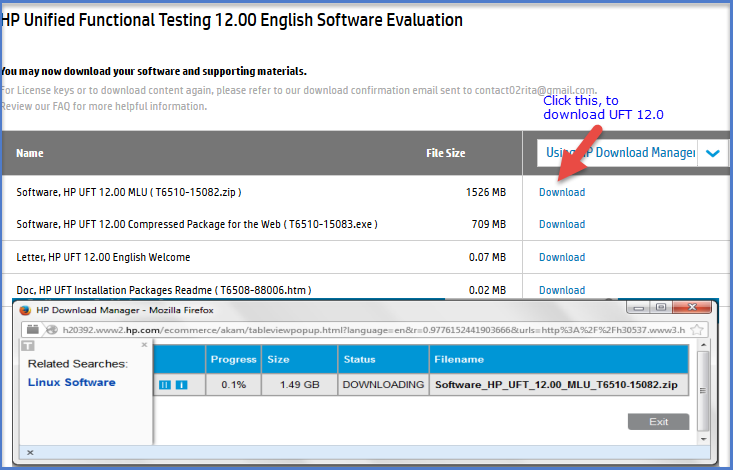This screenshot has height=470, width=733.
Task: Click the popup's vertical scrollbar up arrow
Action: (703, 345)
